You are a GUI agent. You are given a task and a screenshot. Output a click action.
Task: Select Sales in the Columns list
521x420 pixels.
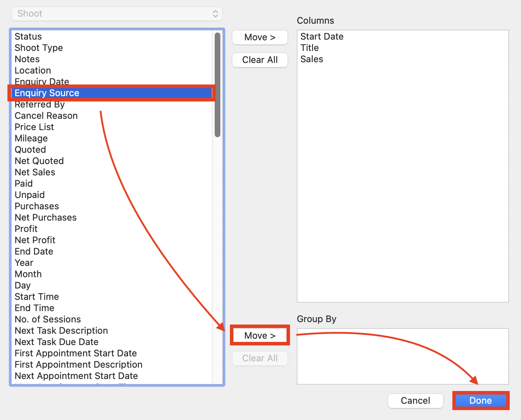tap(312, 59)
